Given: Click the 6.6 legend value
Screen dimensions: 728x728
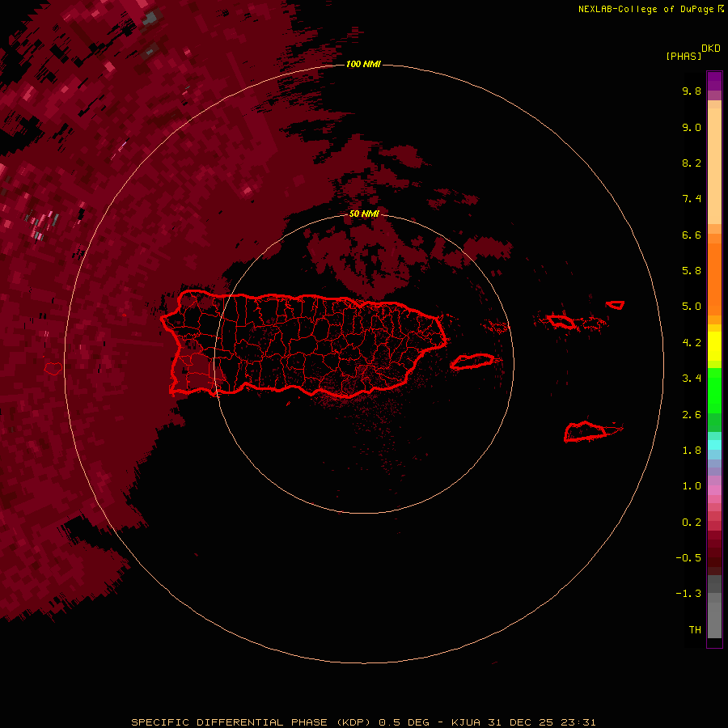Looking at the screenshot, I should (692, 235).
